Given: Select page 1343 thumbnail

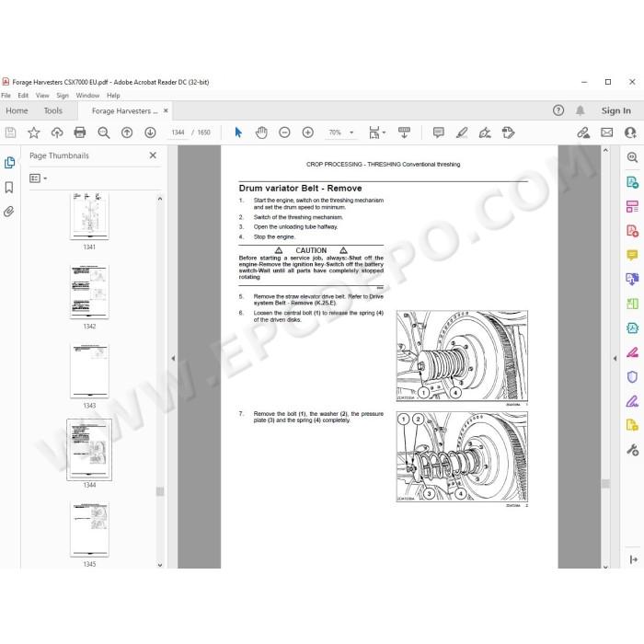Looking at the screenshot, I should (x=89, y=371).
